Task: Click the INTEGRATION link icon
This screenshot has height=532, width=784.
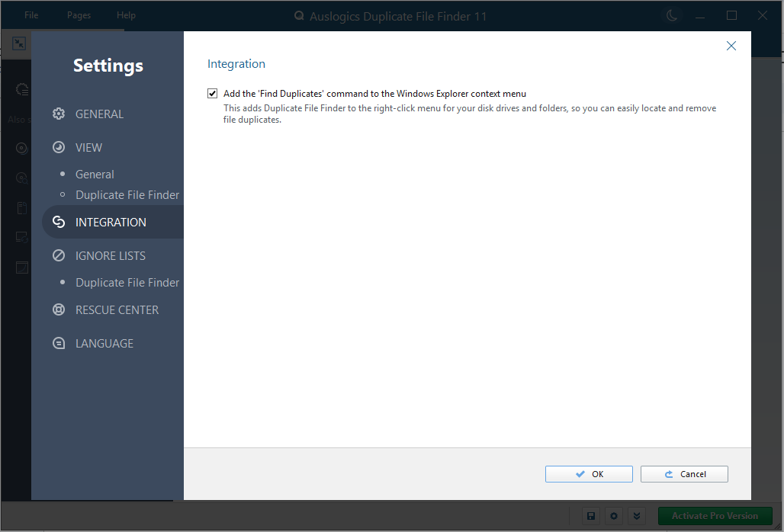Action: pos(59,223)
